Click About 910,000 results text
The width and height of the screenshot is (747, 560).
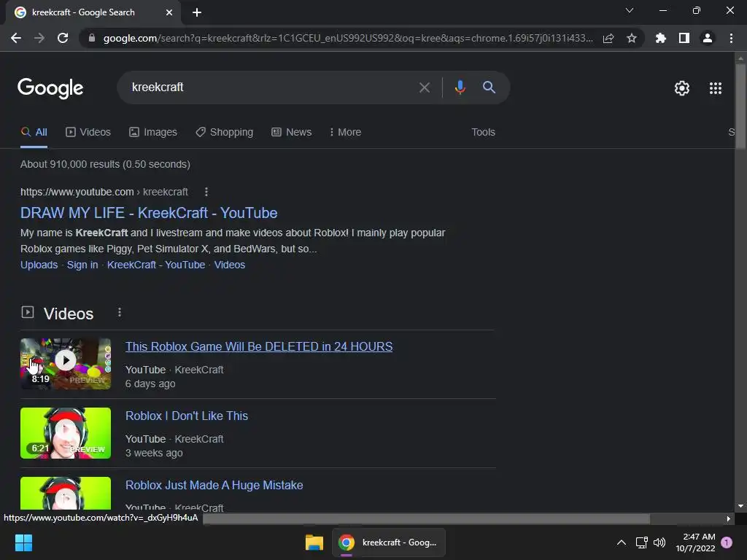click(x=105, y=164)
